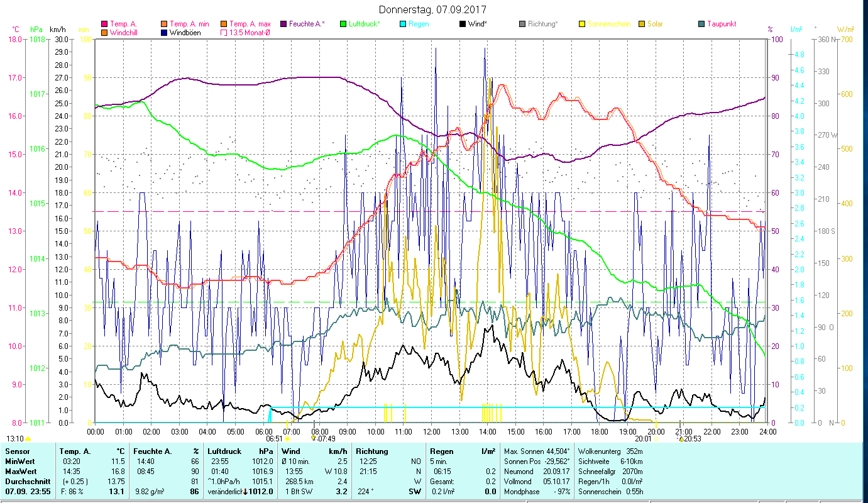Select the gray Richtung* legend swatch
The image size is (868, 503).
tap(522, 24)
